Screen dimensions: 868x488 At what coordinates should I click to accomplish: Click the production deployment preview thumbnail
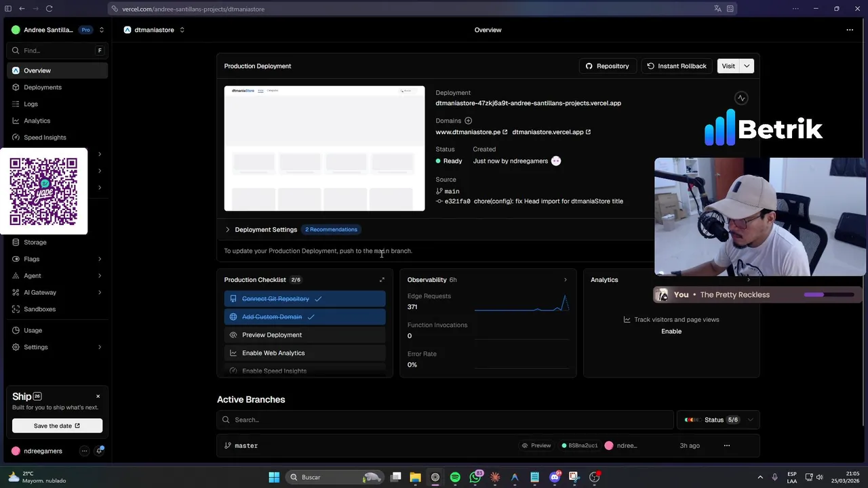point(325,148)
